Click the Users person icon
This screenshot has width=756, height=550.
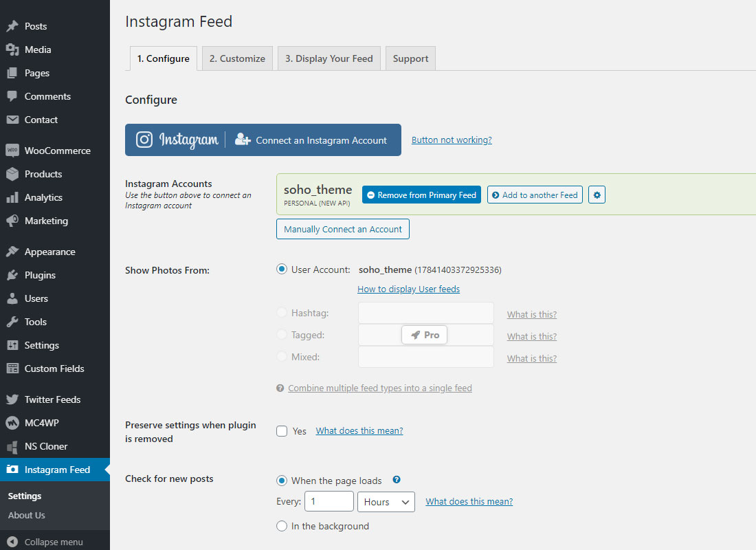pos(12,298)
